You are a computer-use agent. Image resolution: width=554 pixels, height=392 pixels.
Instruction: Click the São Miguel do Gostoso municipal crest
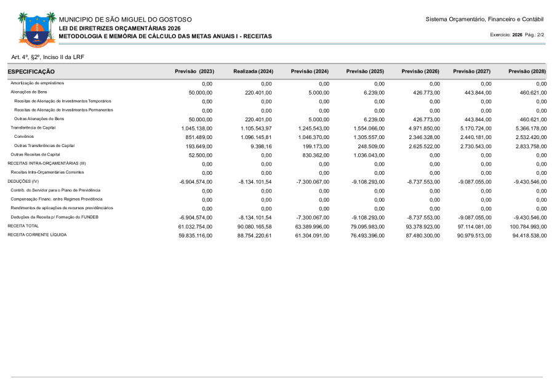(x=33, y=29)
